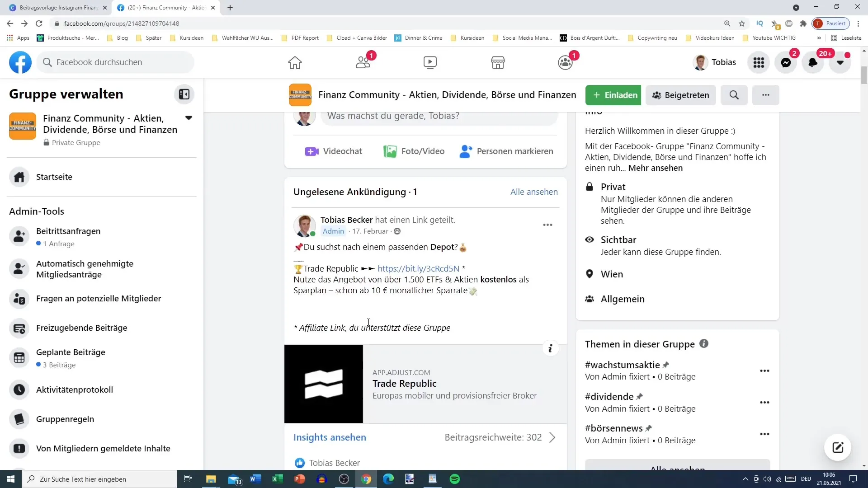Viewport: 868px width, 488px height.
Task: Click Einladen button to invite members
Action: point(613,95)
